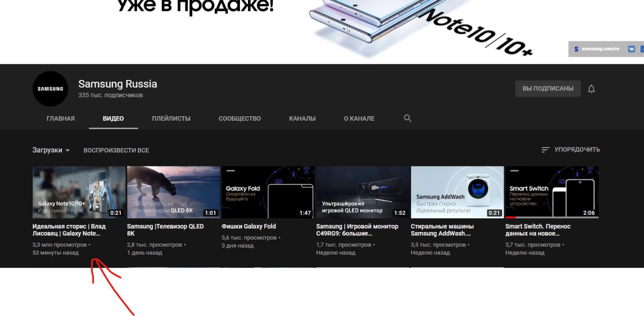Click the '5,6 тыс. просмотров' view count
The width and height of the screenshot is (644, 316).
[x=249, y=238]
